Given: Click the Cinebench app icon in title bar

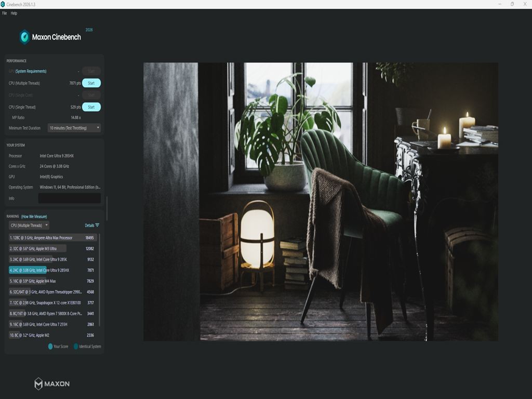Looking at the screenshot, I should click(x=3, y=4).
